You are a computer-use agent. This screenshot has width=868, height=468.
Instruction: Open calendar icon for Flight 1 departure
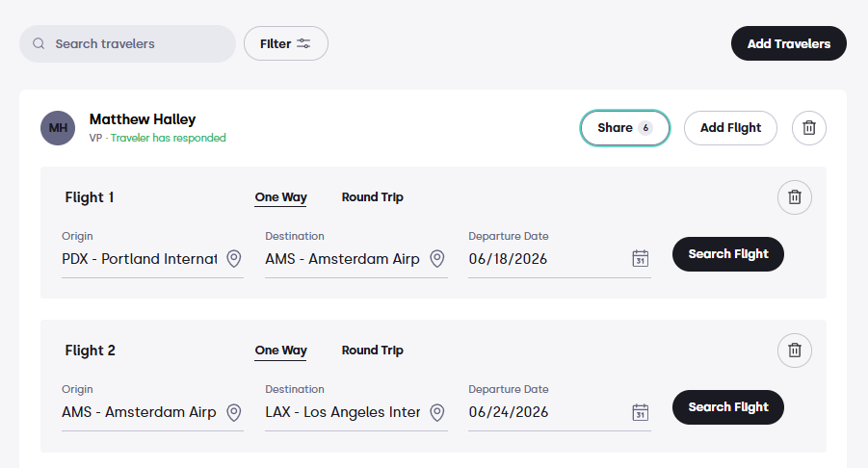pos(641,258)
